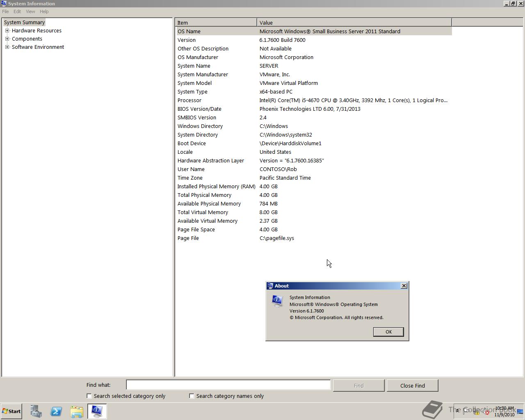Select the Page File C:\pagefile.sys row
525x420 pixels.
coord(314,238)
